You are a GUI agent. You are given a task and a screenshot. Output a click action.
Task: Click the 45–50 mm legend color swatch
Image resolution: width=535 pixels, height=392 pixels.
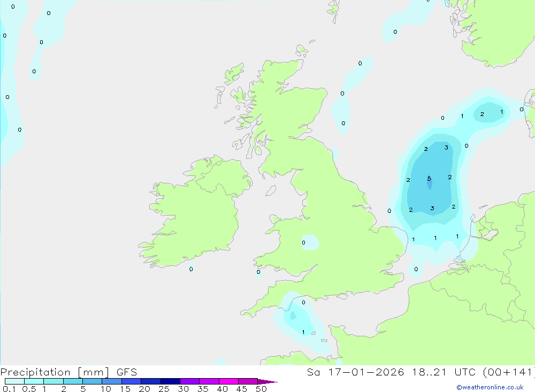click(248, 381)
